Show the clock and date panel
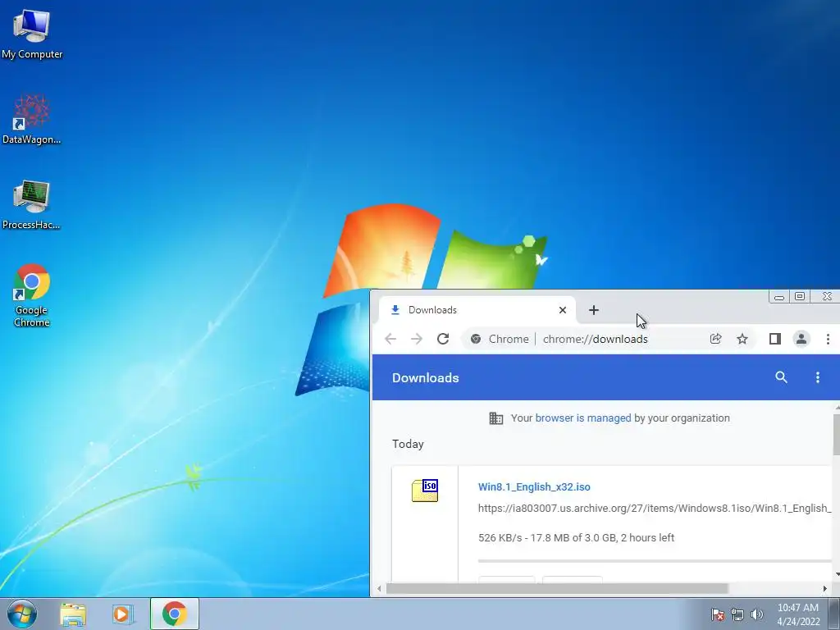This screenshot has width=840, height=630. [798, 614]
